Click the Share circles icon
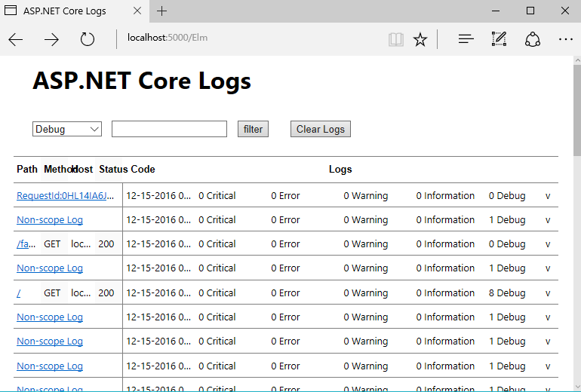This screenshot has height=392, width=581. click(x=533, y=39)
